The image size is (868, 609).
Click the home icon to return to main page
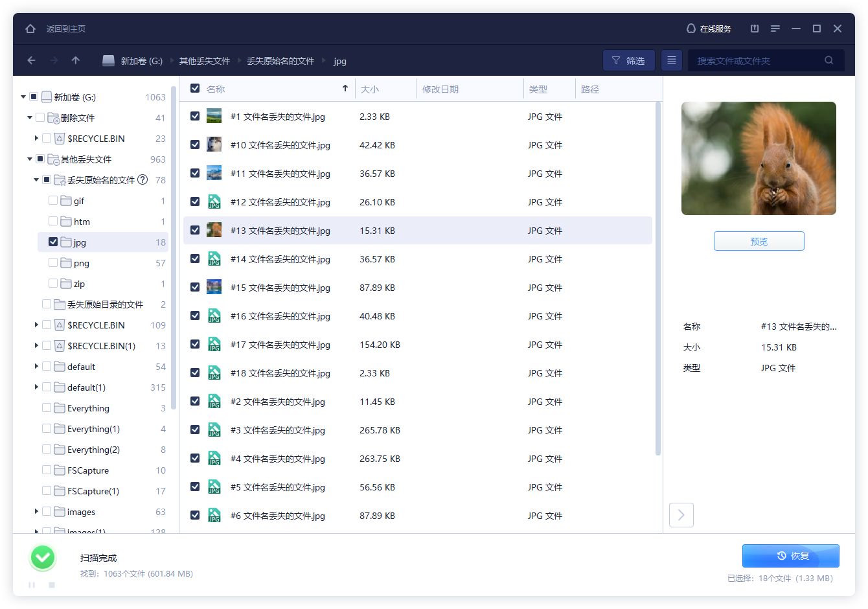click(30, 29)
